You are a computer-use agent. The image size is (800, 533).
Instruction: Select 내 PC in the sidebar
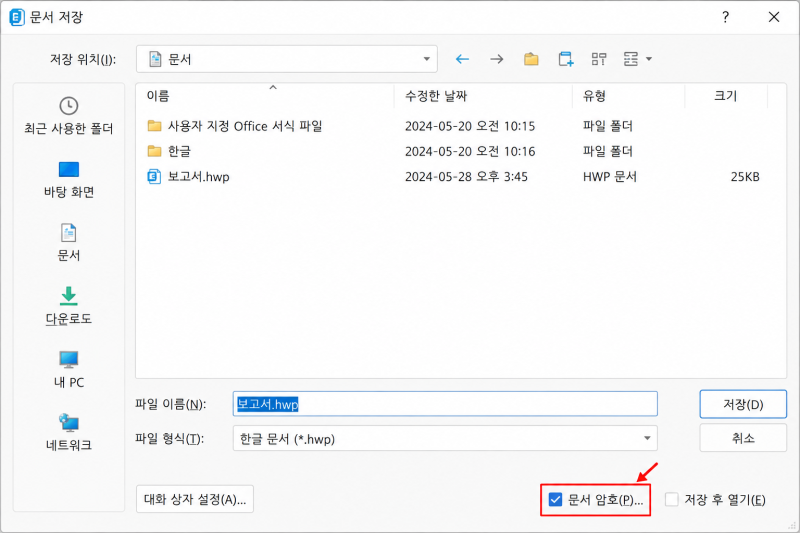68,370
